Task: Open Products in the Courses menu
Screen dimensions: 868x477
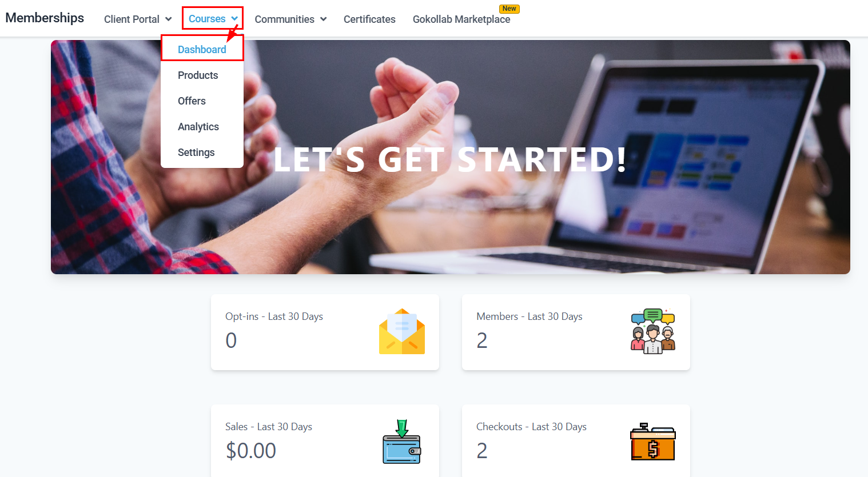Action: (x=198, y=75)
